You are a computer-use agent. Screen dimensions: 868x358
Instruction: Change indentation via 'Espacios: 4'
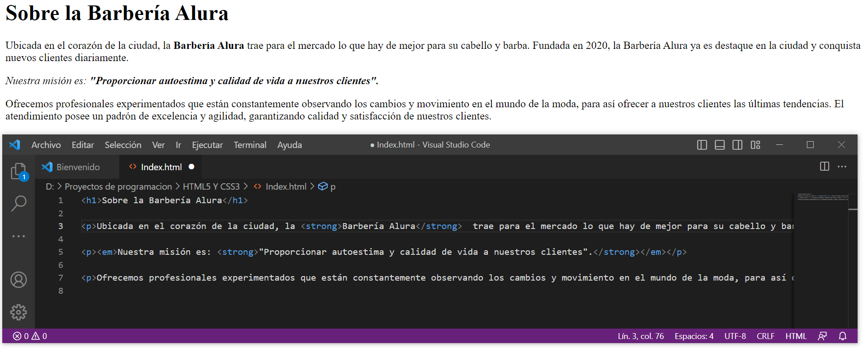click(694, 336)
